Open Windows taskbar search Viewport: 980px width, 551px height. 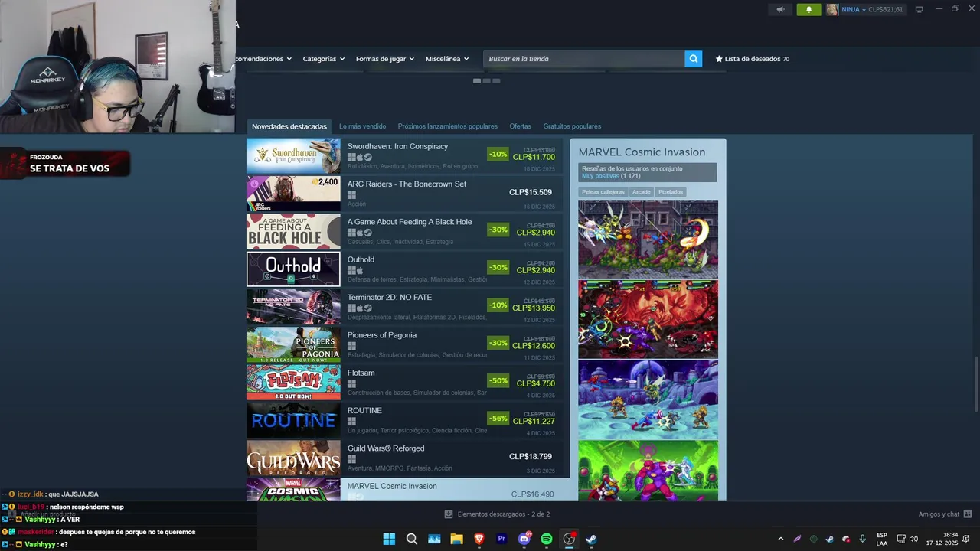tap(412, 539)
